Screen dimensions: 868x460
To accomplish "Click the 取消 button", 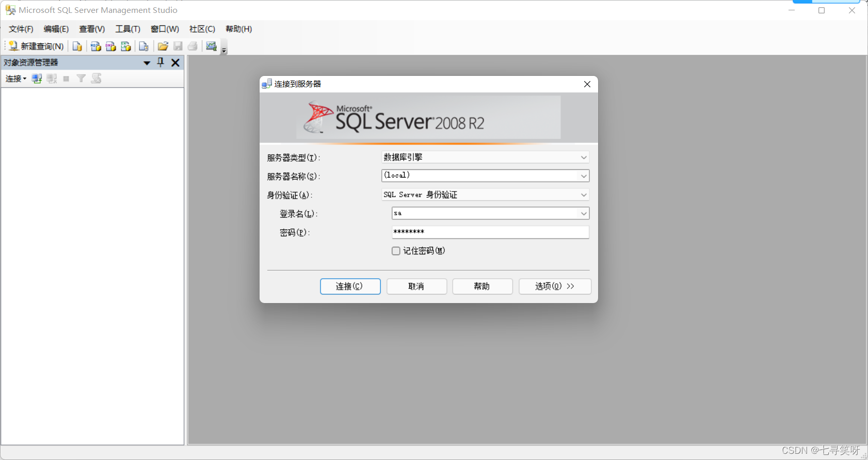I will coord(416,287).
